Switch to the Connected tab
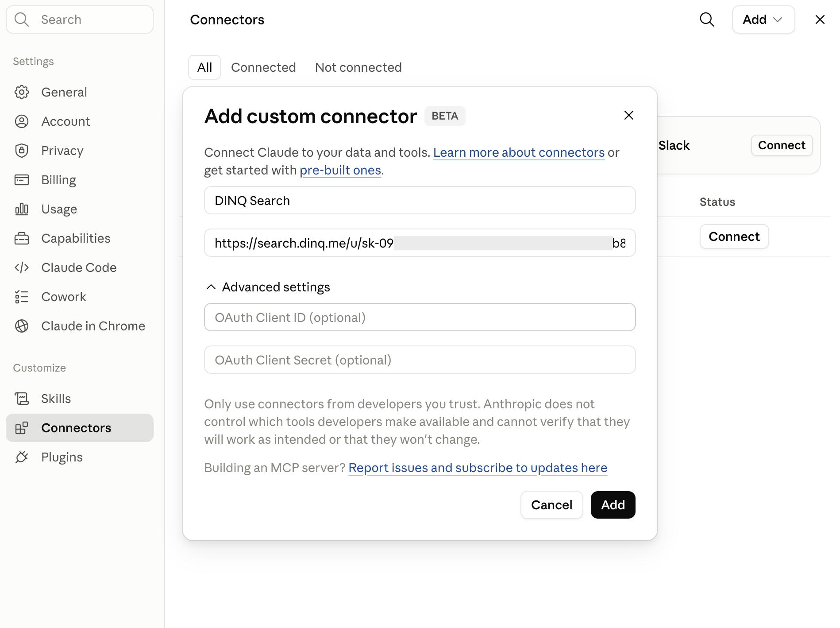 coord(263,67)
